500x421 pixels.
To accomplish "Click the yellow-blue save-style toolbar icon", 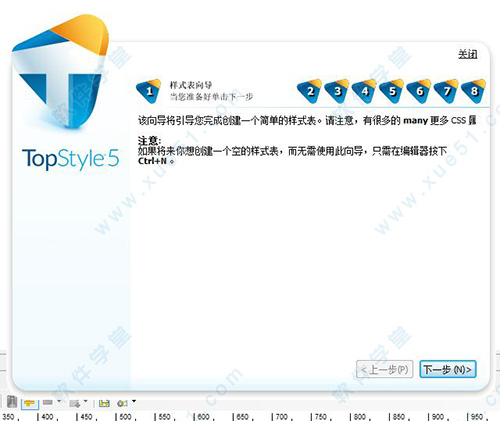I will [104, 403].
